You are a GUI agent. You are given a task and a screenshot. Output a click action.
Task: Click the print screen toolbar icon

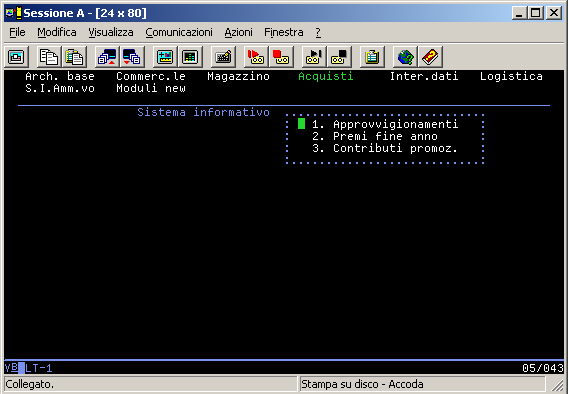coord(16,57)
